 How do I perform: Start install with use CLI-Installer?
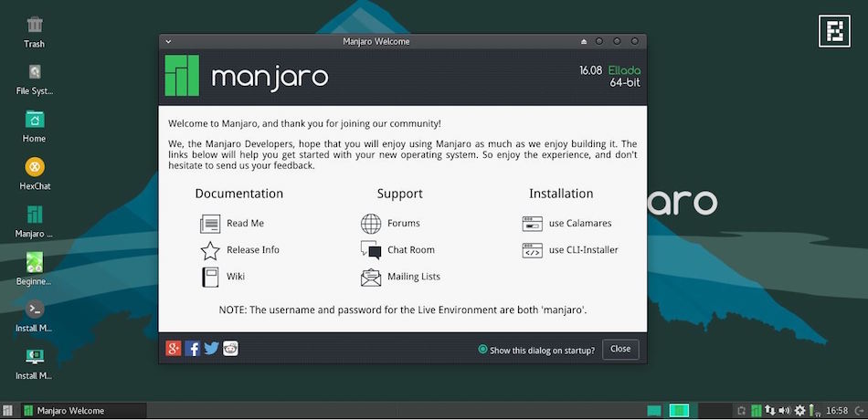[584, 250]
